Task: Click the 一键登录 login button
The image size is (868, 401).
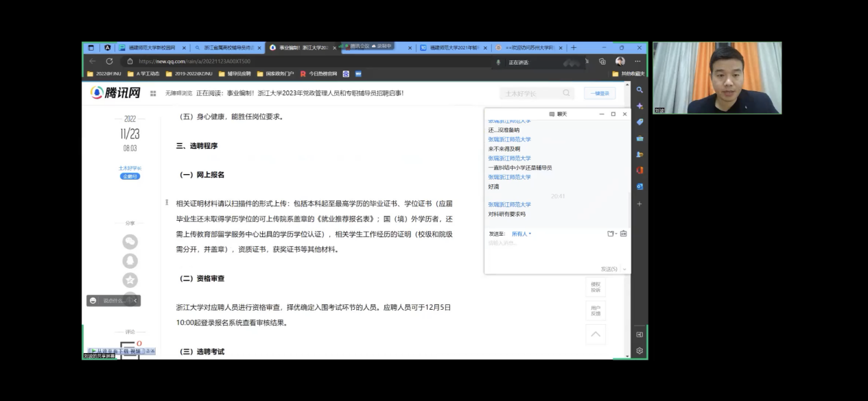Action: pyautogui.click(x=599, y=93)
